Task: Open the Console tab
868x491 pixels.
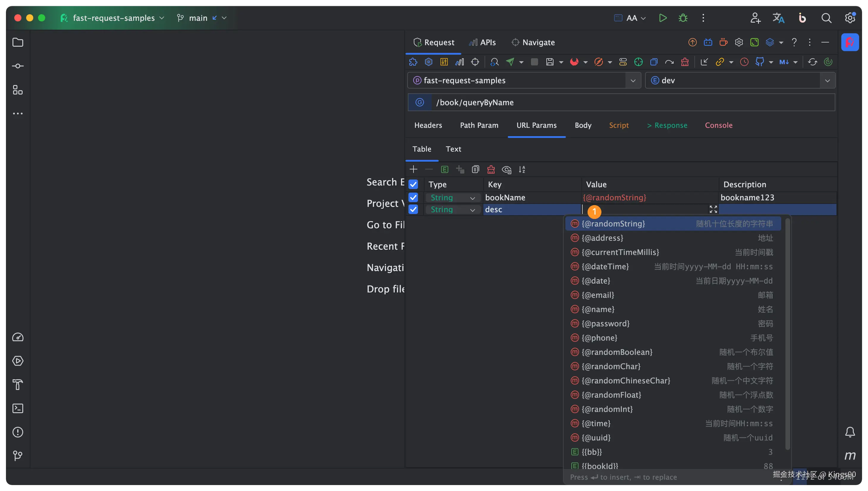Action: coord(718,125)
